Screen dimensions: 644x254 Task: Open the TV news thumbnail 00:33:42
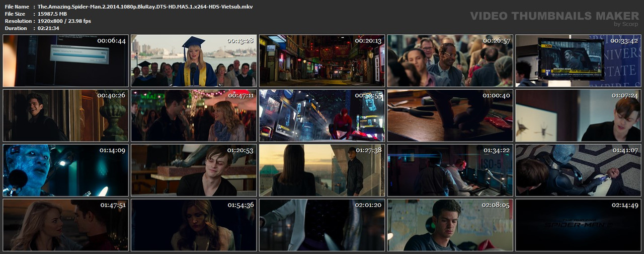(579, 61)
